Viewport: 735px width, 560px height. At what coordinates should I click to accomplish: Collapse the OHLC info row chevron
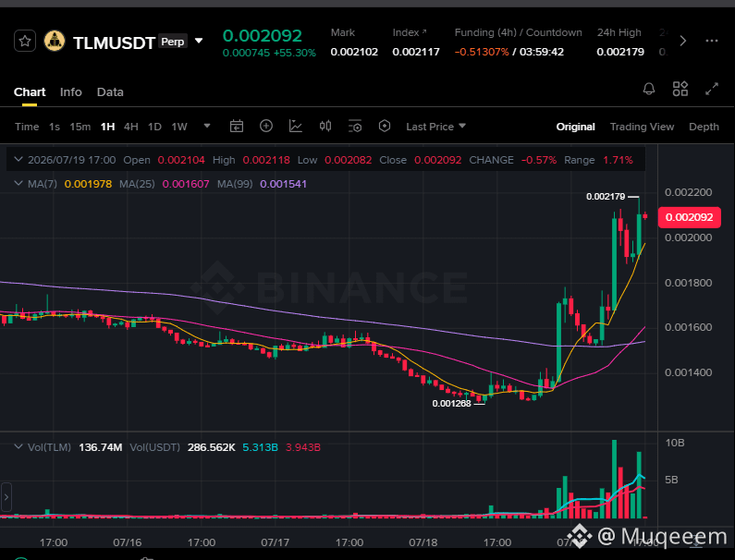tap(18, 159)
